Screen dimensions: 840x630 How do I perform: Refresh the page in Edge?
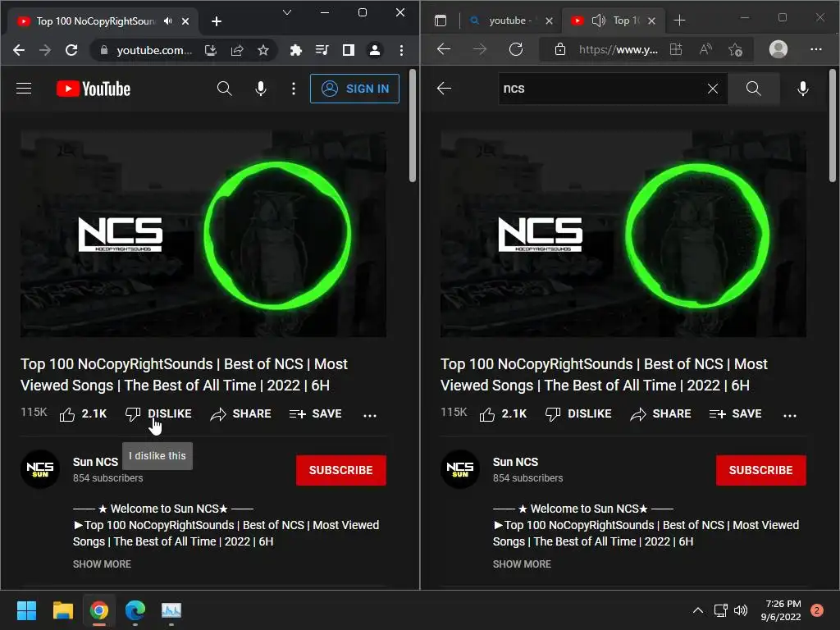[516, 49]
